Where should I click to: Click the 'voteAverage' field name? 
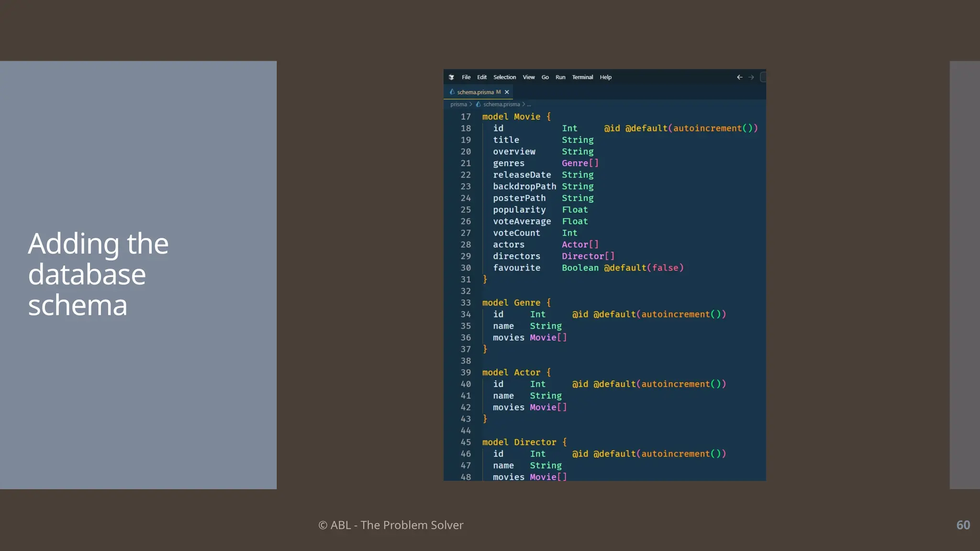[522, 221]
